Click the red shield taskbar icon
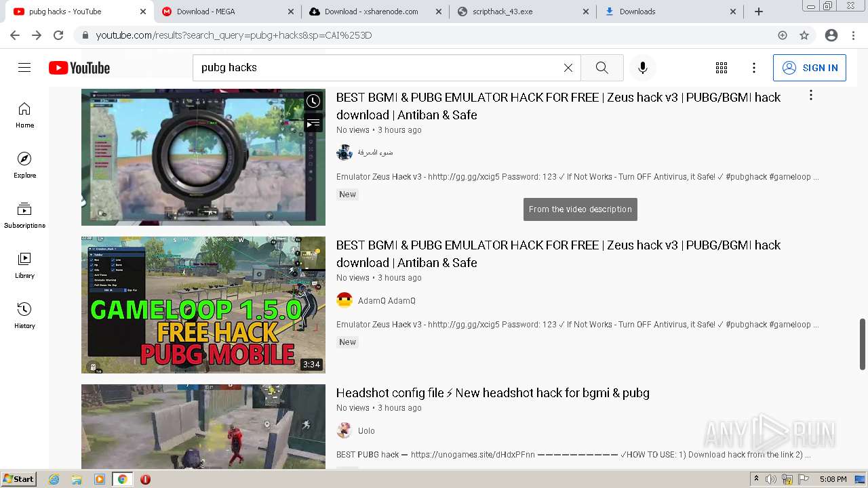Viewport: 868px width, 488px height. pos(145,479)
